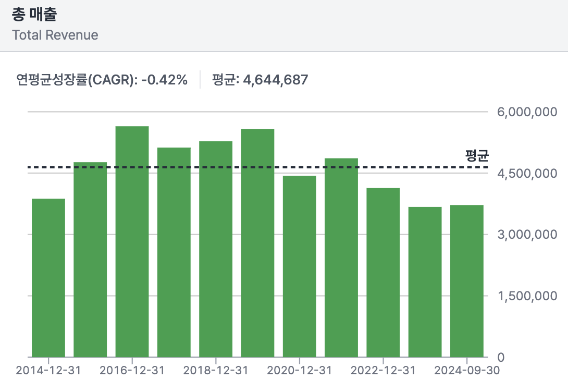
Task: Click the 연평균성장률(CAGR) -0.42% text
Action: click(x=102, y=80)
